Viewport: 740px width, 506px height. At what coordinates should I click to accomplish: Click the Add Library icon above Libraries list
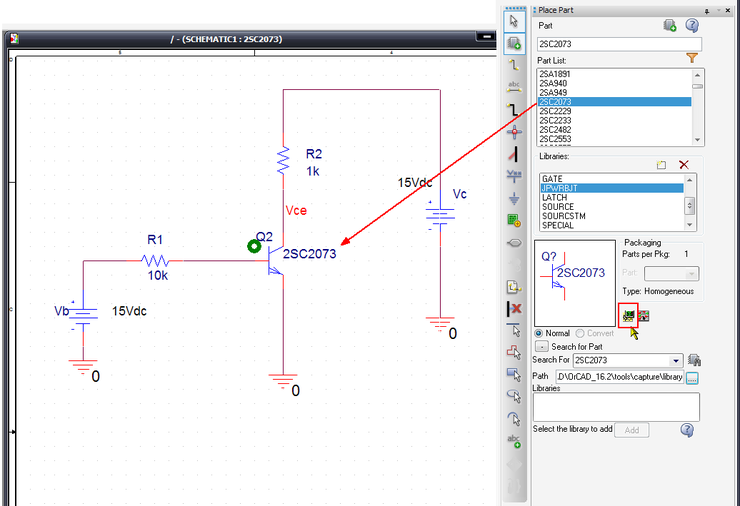click(661, 164)
